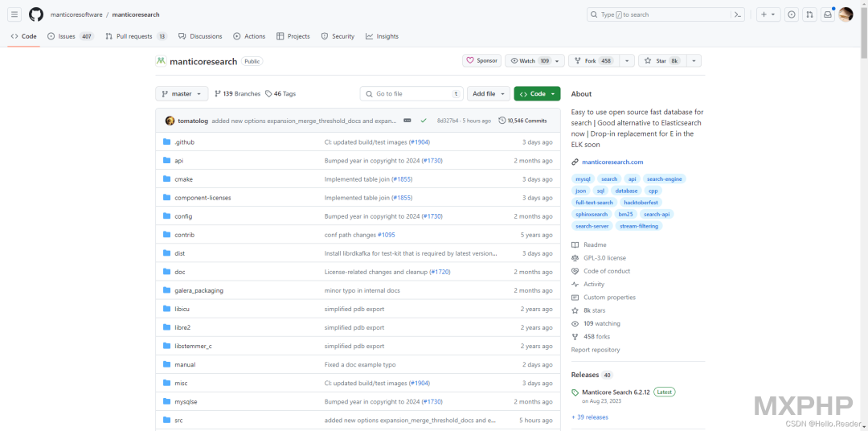Expand the Star lists dropdown arrow

(x=694, y=61)
